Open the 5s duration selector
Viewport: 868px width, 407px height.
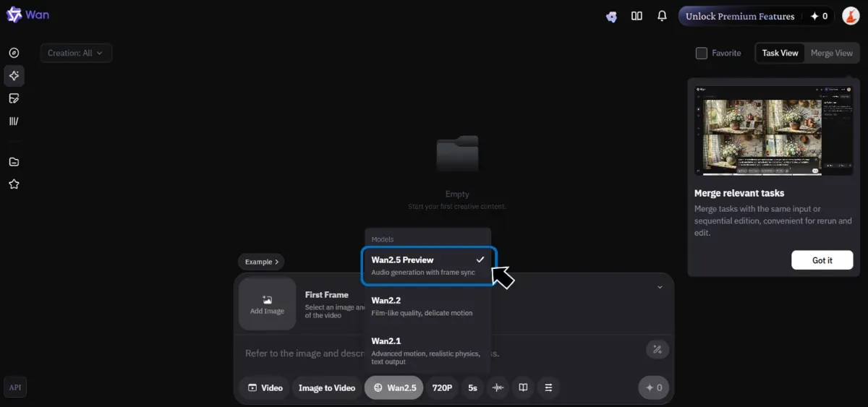click(472, 387)
